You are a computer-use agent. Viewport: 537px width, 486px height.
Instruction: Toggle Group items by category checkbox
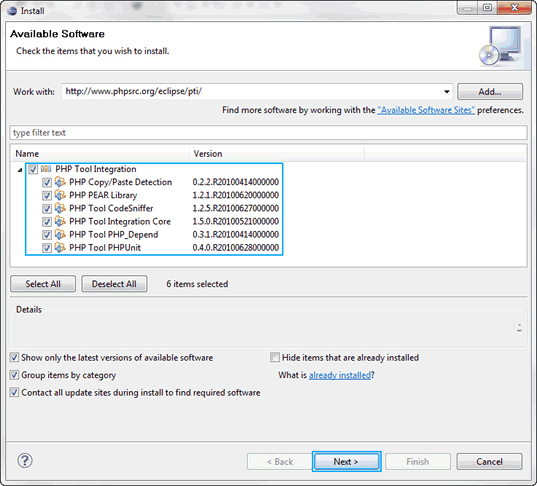tap(14, 375)
